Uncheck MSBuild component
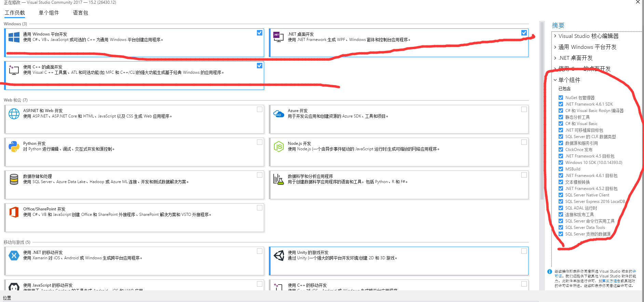Screen dimensions: 644x302 coord(561,169)
